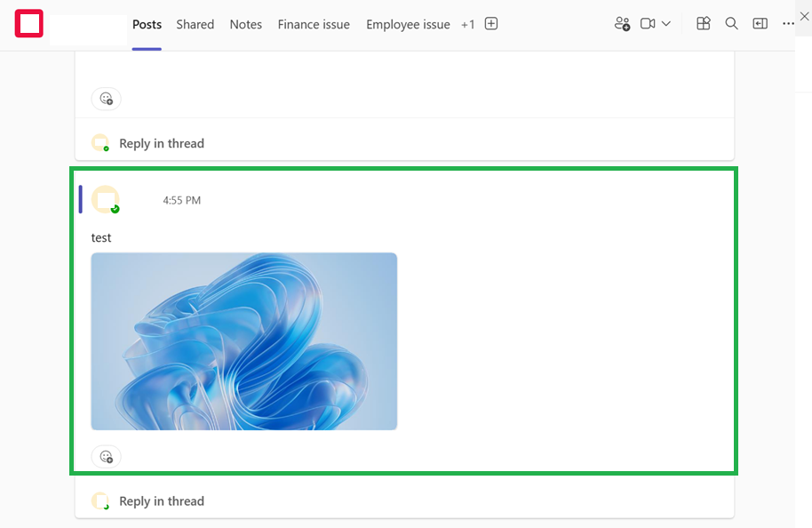Image resolution: width=812 pixels, height=528 pixels.
Task: Add a reaction to the upper post
Action: click(106, 99)
